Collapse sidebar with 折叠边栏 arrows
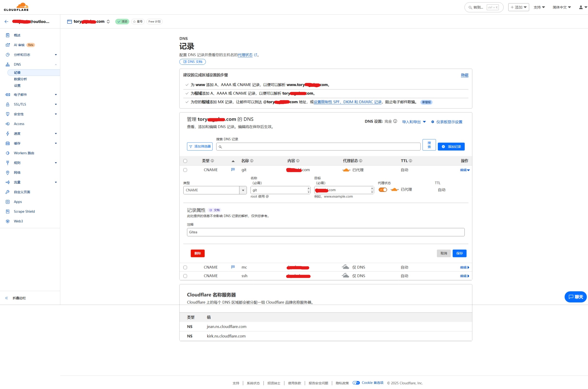This screenshot has width=588, height=389. point(7,298)
